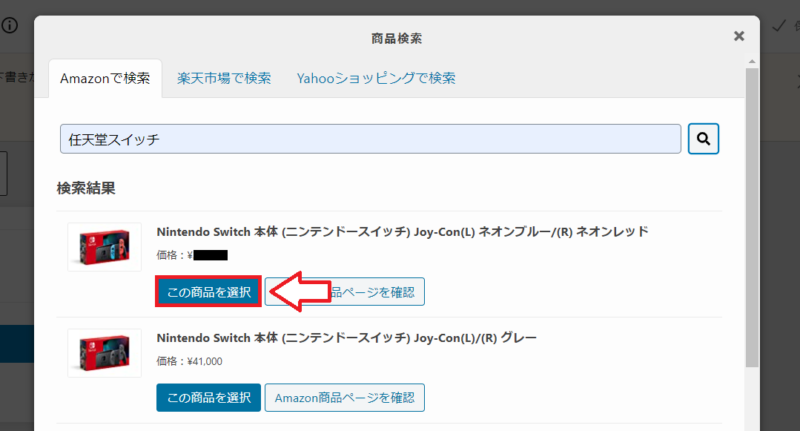Click the 商品検索 dialog title
Image resolution: width=800 pixels, height=431 pixels.
396,39
